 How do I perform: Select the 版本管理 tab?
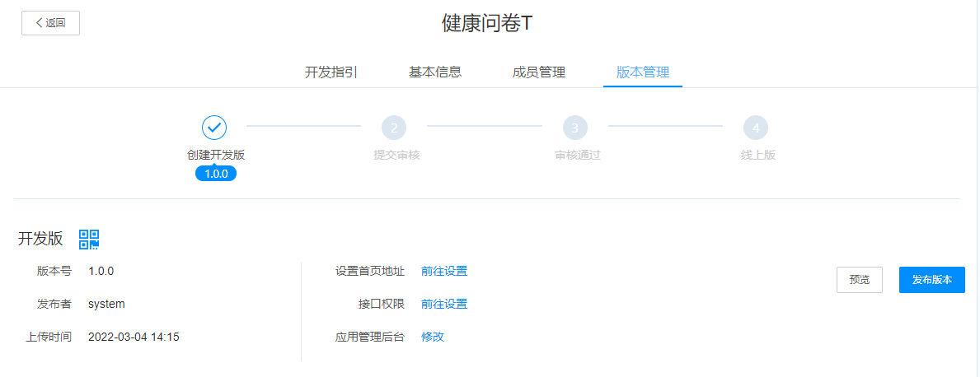coord(643,72)
